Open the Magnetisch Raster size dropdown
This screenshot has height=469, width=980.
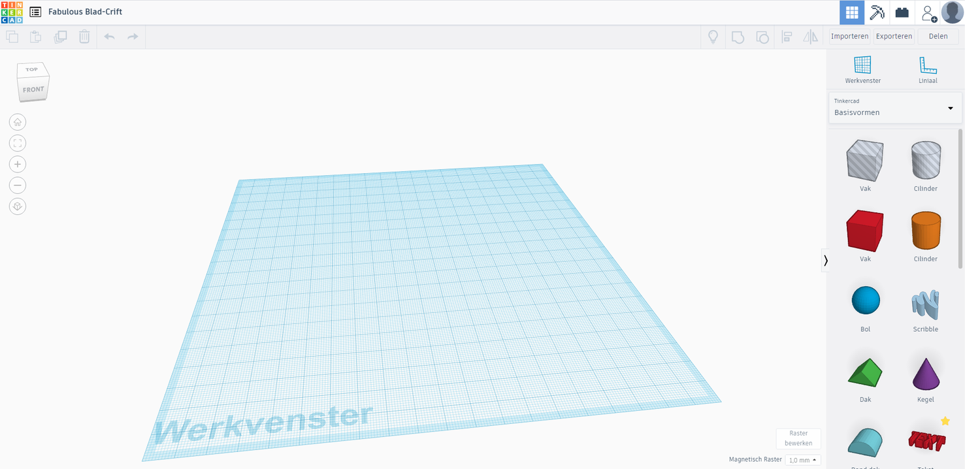pos(802,460)
